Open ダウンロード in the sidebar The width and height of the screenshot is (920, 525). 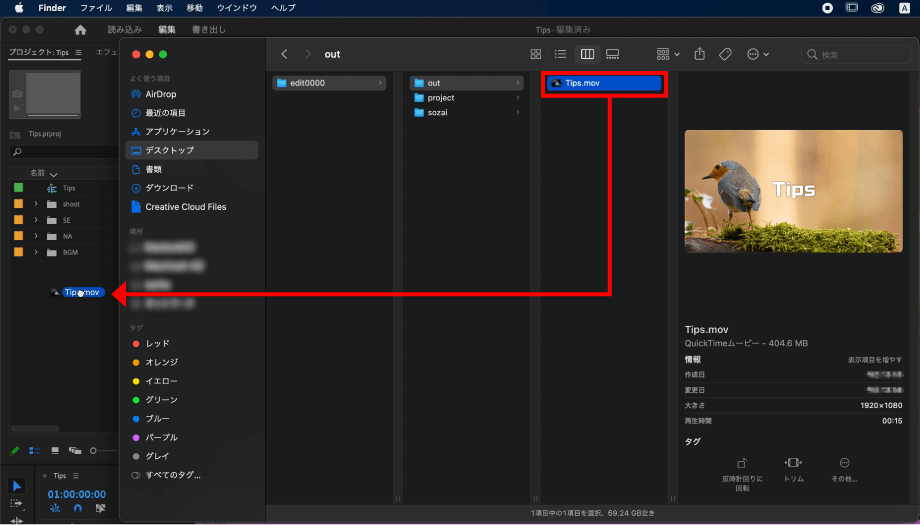pyautogui.click(x=191, y=188)
